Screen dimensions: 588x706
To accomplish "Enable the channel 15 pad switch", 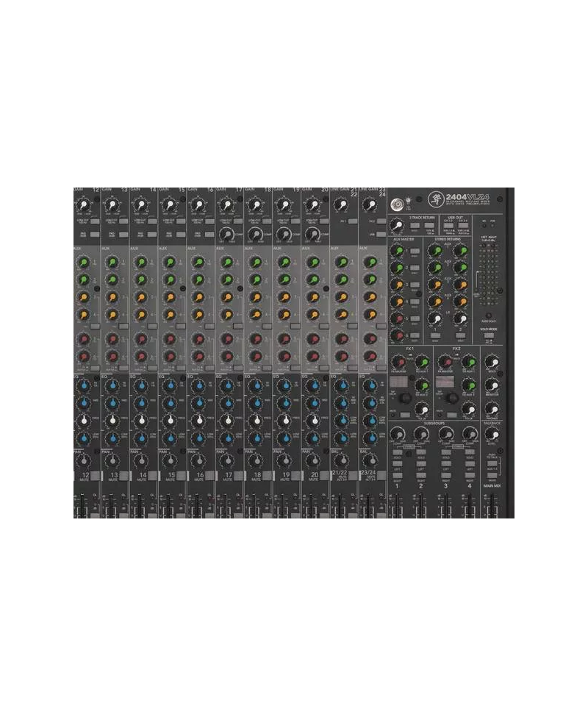I will tap(179, 234).
